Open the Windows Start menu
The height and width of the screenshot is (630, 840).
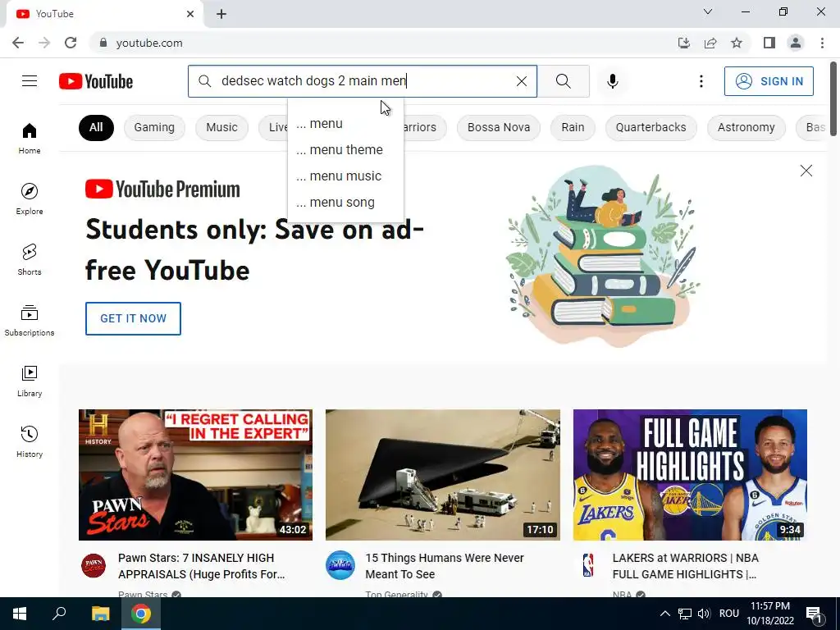pyautogui.click(x=20, y=614)
